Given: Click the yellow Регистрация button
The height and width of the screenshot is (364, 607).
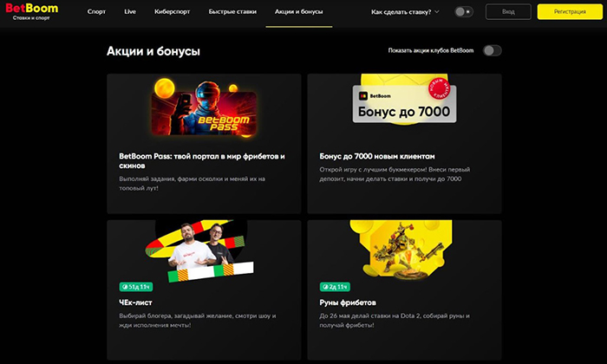Looking at the screenshot, I should (x=570, y=12).
